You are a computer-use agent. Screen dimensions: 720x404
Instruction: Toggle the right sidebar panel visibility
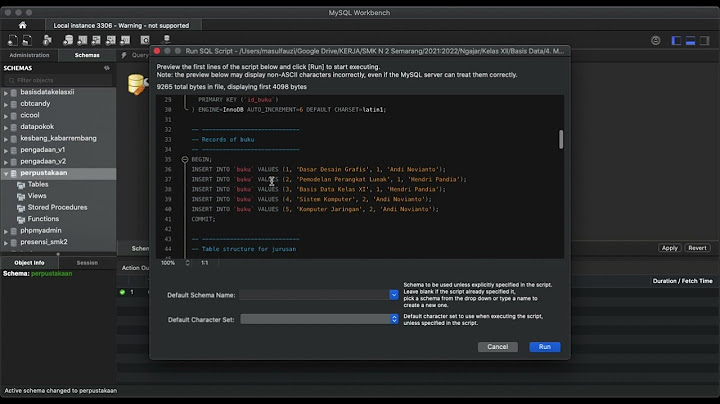pyautogui.click(x=704, y=40)
